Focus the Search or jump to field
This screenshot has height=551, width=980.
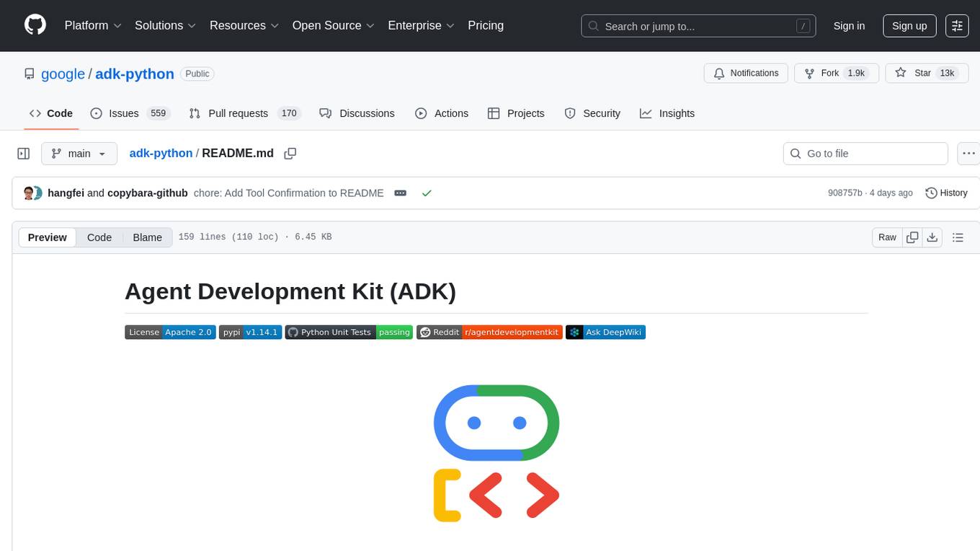(698, 26)
